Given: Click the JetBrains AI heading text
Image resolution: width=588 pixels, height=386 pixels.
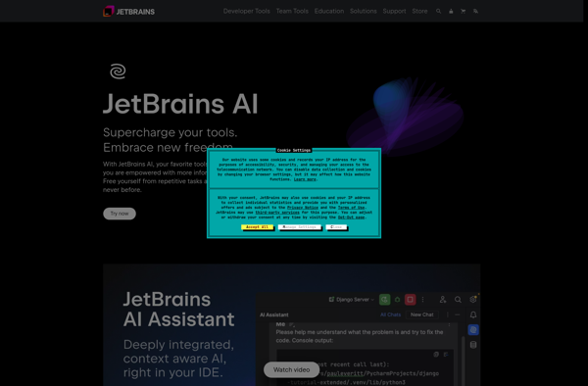Looking at the screenshot, I should pos(180,104).
